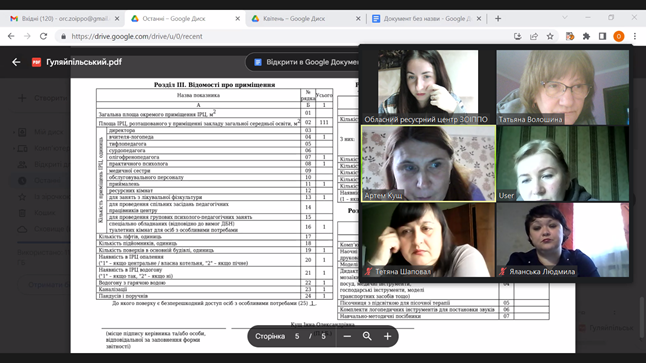Zoom in the PDF page

387,336
